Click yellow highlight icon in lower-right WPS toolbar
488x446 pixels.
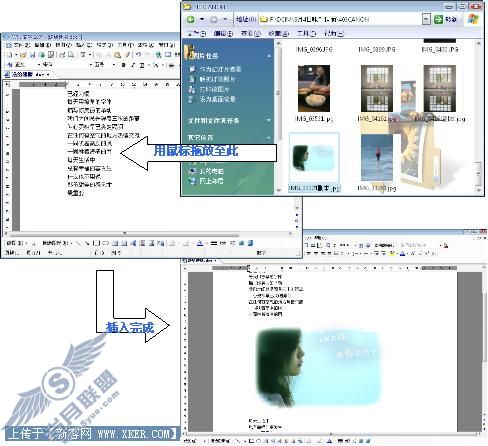(x=393, y=253)
